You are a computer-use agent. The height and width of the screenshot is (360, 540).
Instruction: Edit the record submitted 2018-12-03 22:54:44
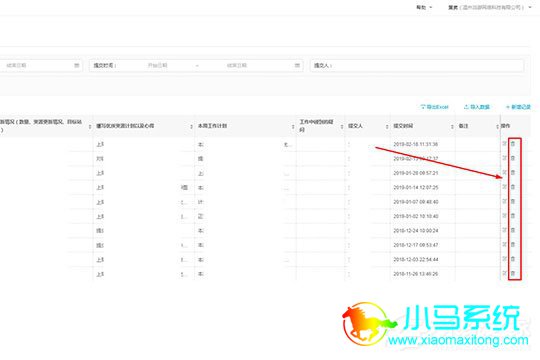505,259
